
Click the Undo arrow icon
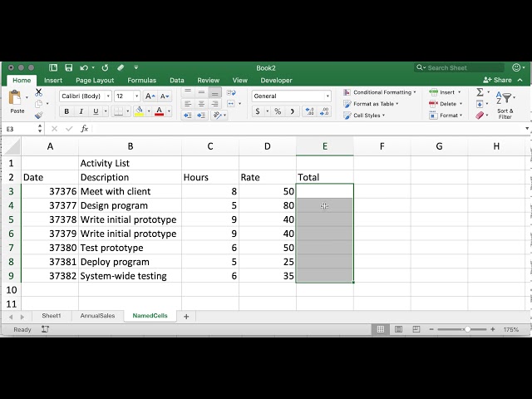tap(84, 68)
